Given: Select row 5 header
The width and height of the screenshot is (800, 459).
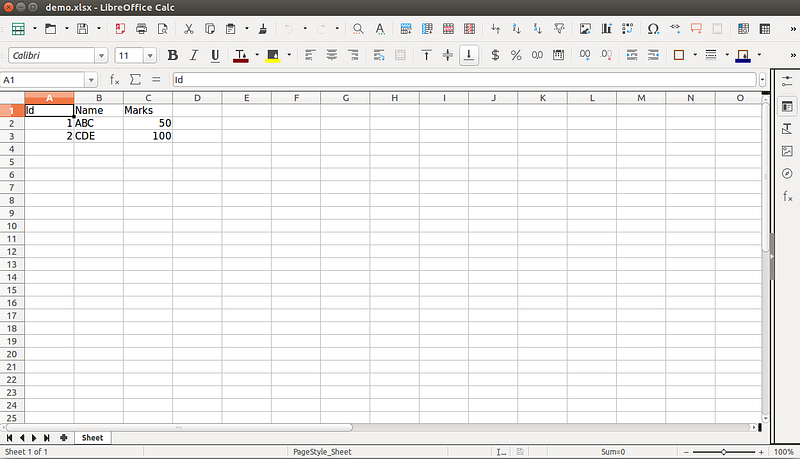Looking at the screenshot, I should 12,162.
